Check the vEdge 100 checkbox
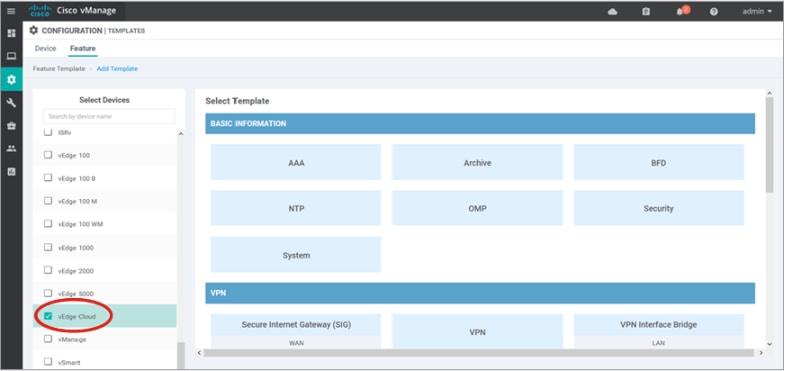The height and width of the screenshot is (371, 786). [x=48, y=155]
